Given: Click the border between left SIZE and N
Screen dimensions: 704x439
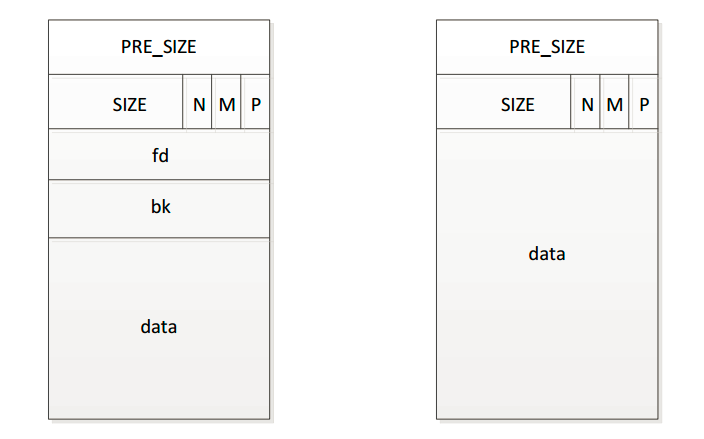Looking at the screenshot, I should [x=183, y=102].
